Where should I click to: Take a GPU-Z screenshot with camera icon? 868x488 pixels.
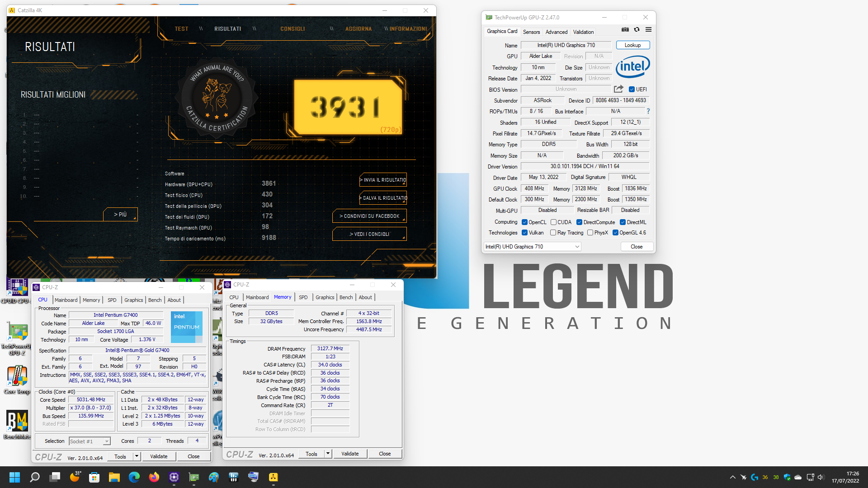click(625, 29)
